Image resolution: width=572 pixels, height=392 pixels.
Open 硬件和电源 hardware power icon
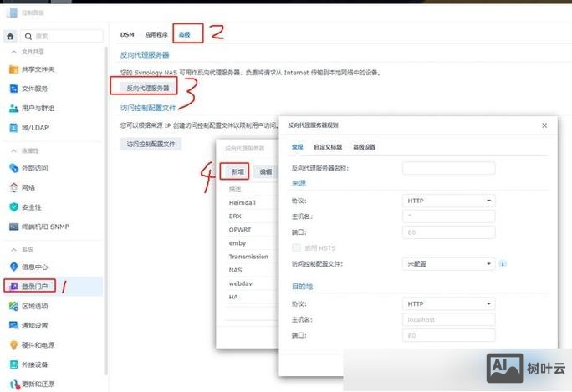coord(13,345)
